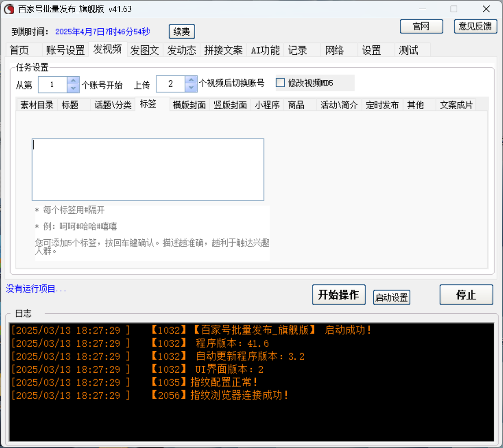
Task: Open the 账号设置 tab
Action: (x=65, y=50)
